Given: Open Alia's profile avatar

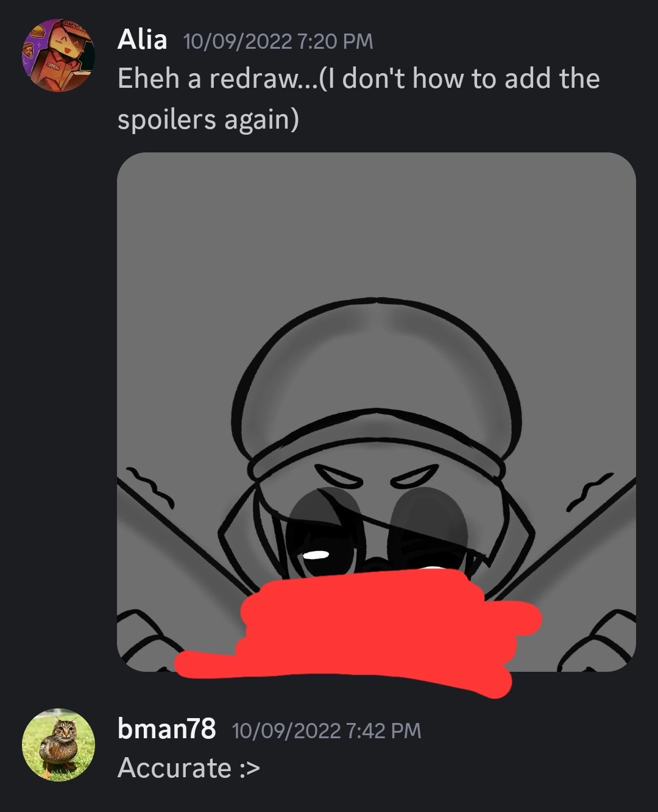Looking at the screenshot, I should coord(58,55).
